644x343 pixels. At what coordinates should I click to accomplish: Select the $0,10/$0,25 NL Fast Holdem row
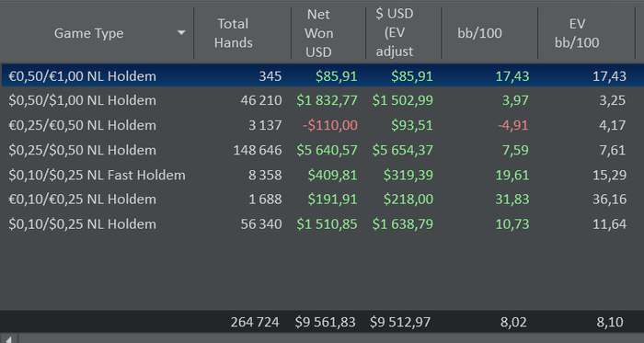coord(322,176)
